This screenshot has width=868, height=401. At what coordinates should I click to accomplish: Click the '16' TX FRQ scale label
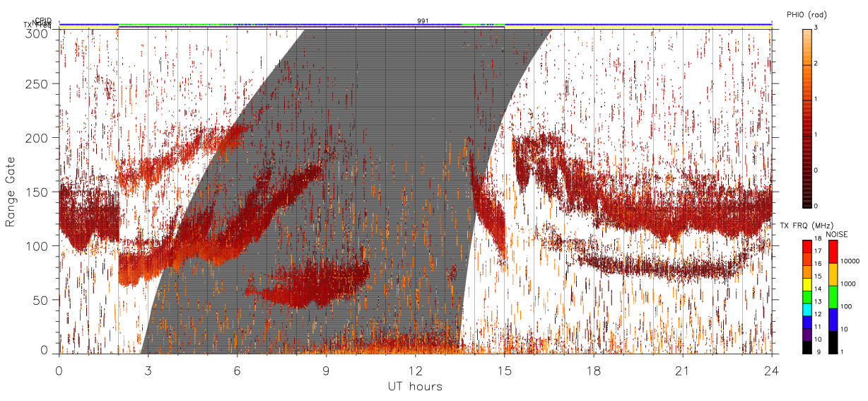(x=818, y=265)
